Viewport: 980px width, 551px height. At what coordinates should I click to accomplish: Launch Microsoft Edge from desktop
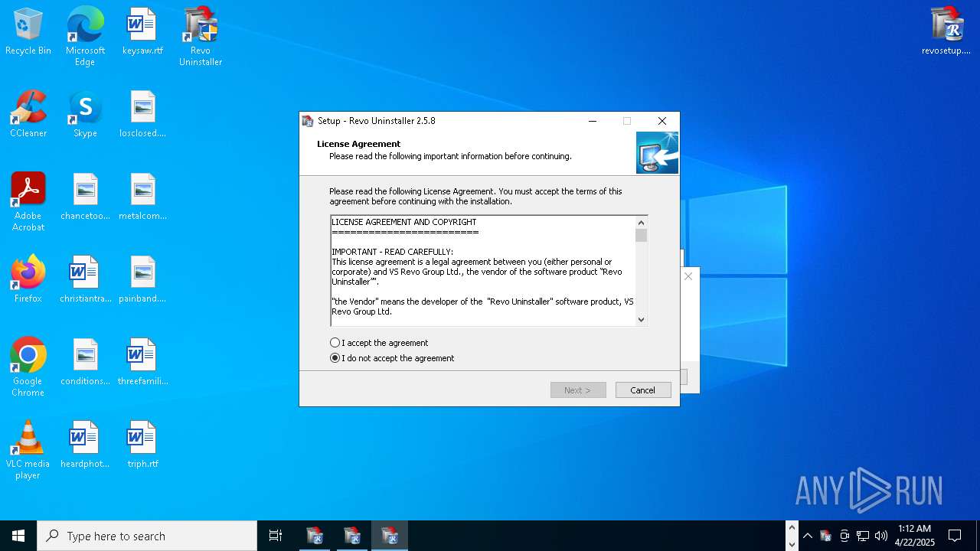coord(85,37)
